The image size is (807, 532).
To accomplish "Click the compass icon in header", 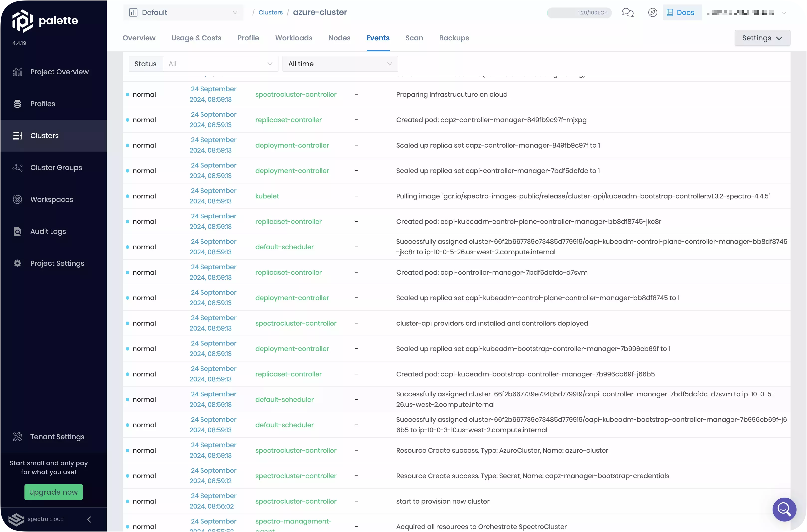I will point(652,12).
